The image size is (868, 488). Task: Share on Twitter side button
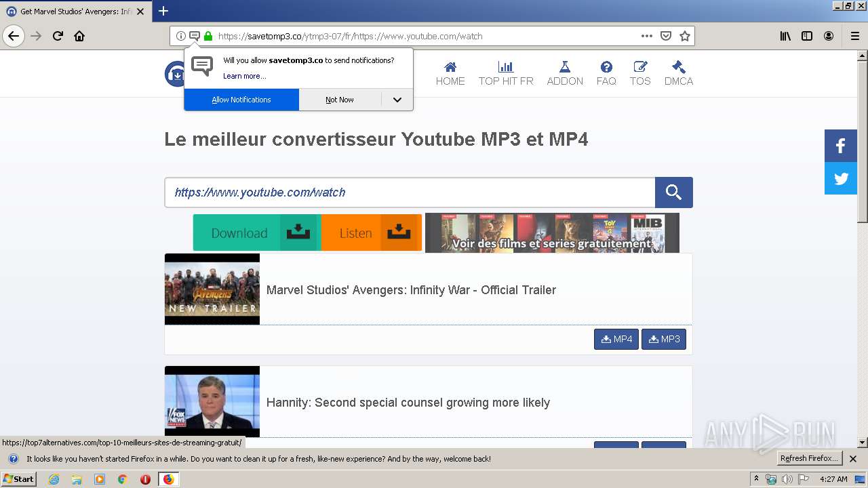pos(841,178)
